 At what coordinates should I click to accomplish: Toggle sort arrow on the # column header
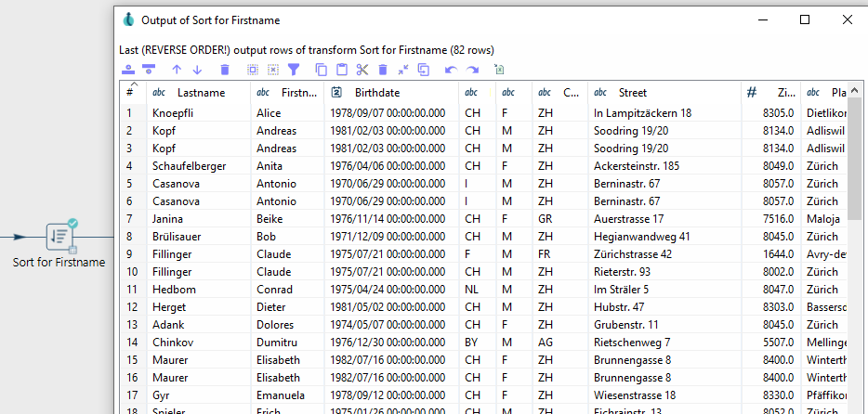coord(134,84)
